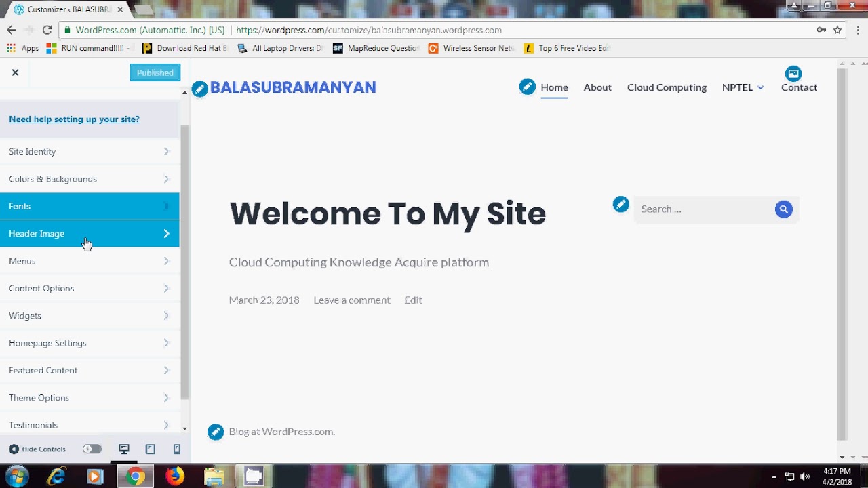Go to the Home menu item
The height and width of the screenshot is (488, 868).
pos(554,87)
